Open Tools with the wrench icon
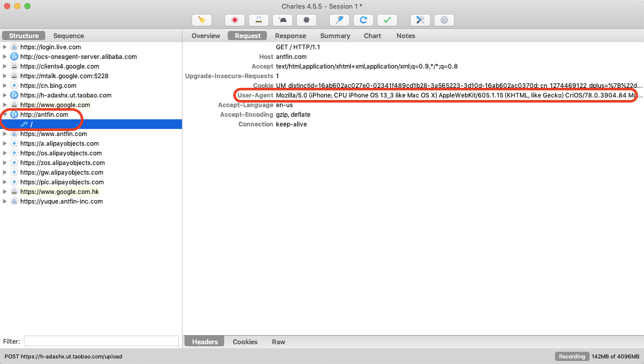Image resolution: width=644 pixels, height=364 pixels. click(x=420, y=20)
